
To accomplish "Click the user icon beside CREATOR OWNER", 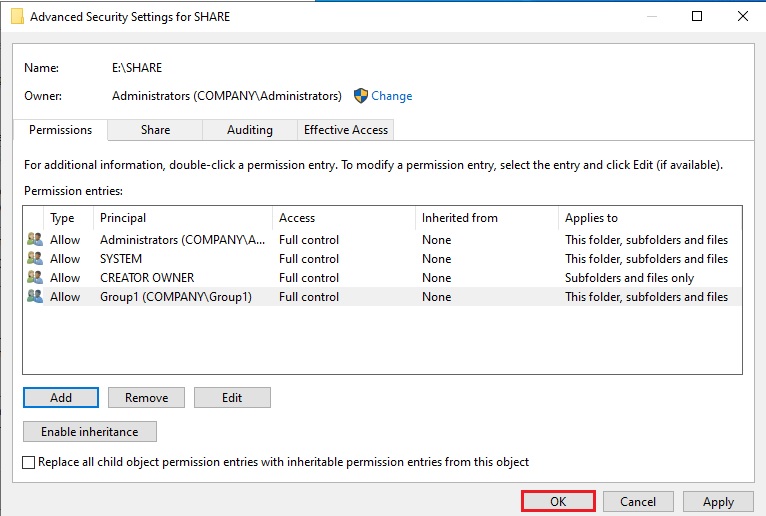I will tap(35, 278).
